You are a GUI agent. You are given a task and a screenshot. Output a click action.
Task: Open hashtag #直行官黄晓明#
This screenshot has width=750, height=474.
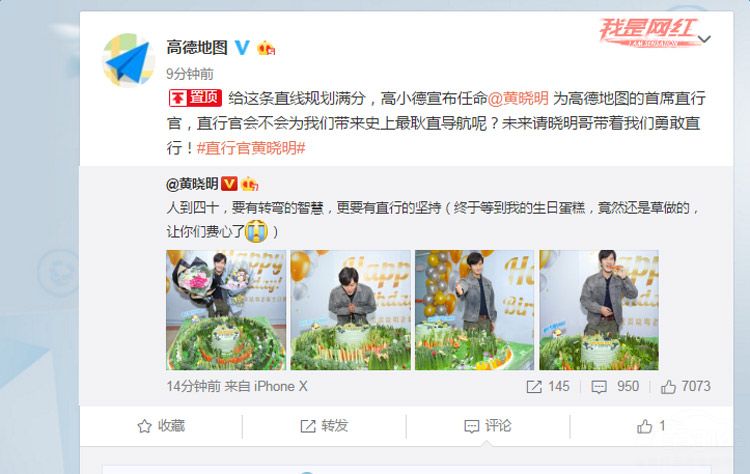click(251, 148)
